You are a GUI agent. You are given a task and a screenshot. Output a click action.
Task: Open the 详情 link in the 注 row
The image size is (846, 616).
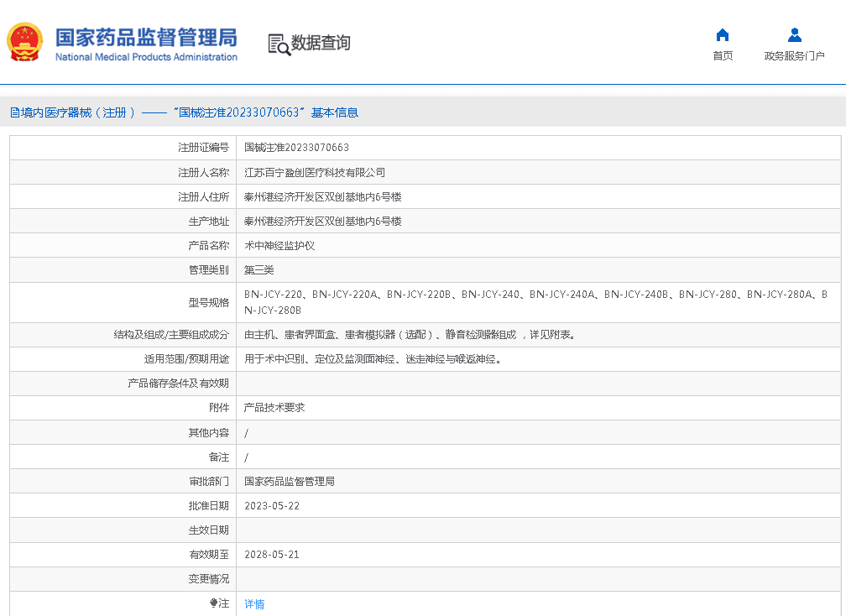coord(254,603)
